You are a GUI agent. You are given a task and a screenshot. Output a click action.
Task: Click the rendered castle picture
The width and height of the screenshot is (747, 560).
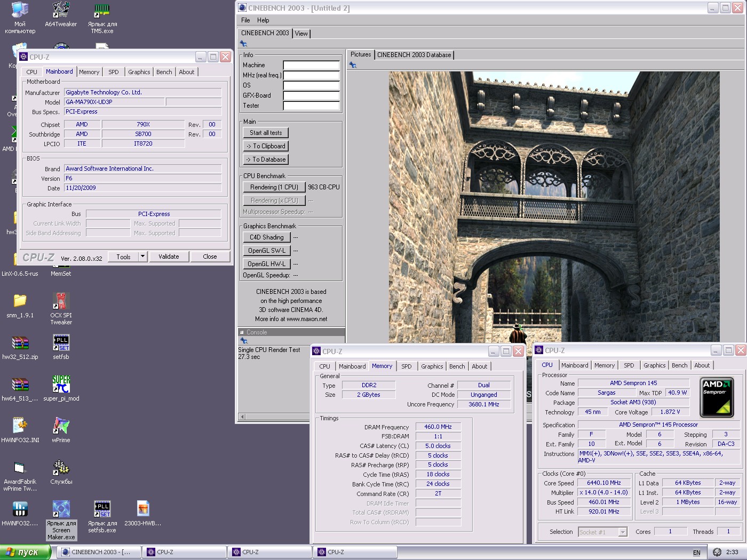[x=554, y=207]
